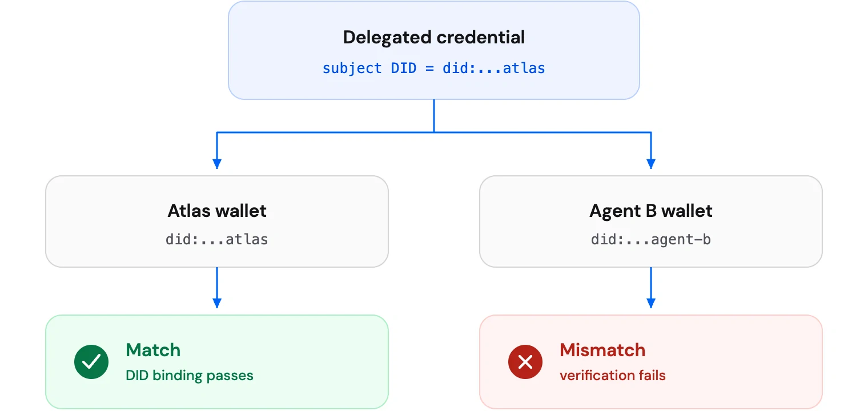The width and height of the screenshot is (868, 411).
Task: Click the arrowhead pointing into the Match box
Action: pos(217,303)
